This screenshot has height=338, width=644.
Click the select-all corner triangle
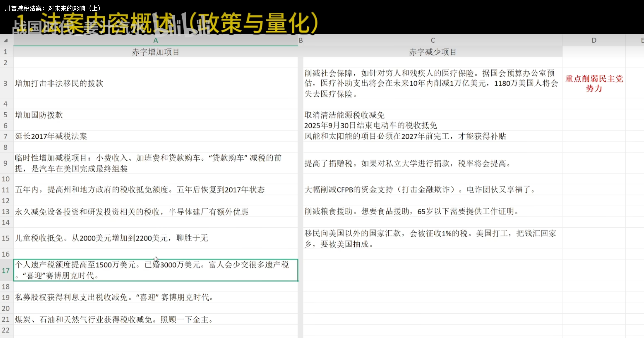6,40
